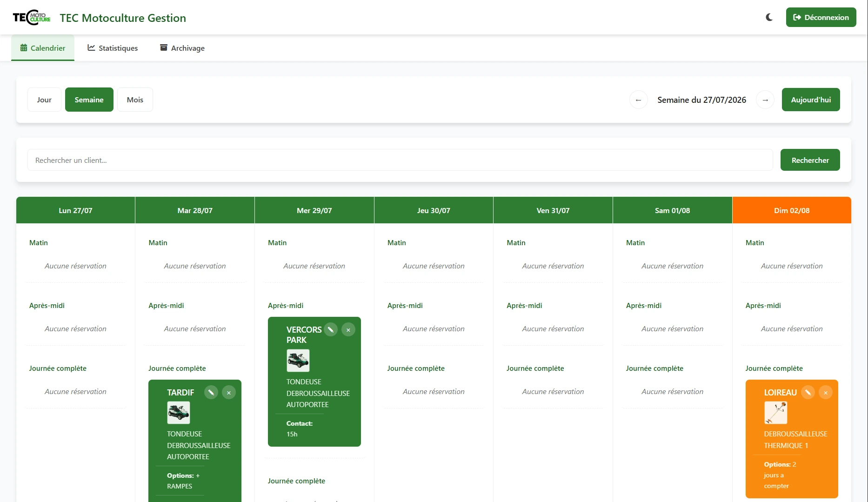Select the Jour view
This screenshot has height=502, width=868.
44,100
